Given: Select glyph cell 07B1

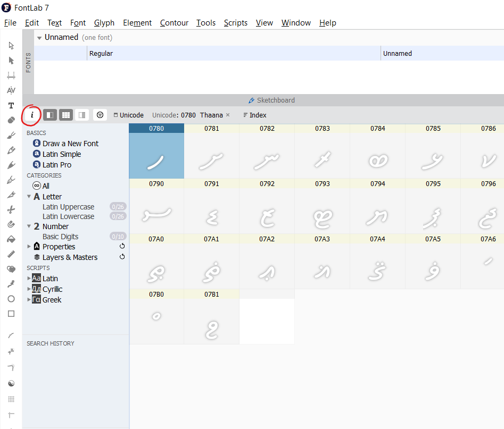Looking at the screenshot, I should click(x=211, y=317).
